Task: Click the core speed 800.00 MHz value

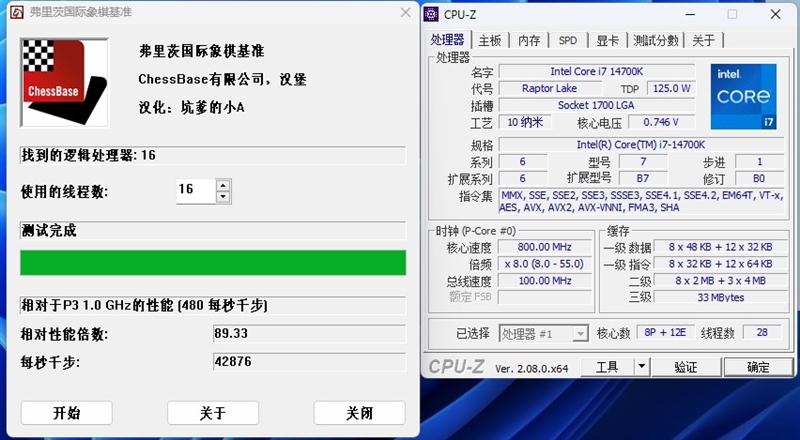Action: [x=544, y=247]
